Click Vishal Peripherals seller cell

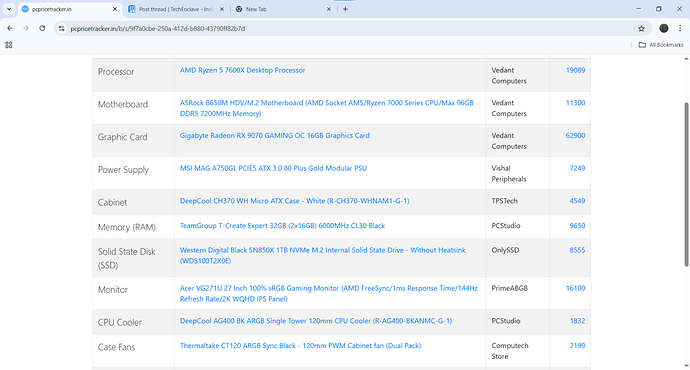click(x=518, y=173)
